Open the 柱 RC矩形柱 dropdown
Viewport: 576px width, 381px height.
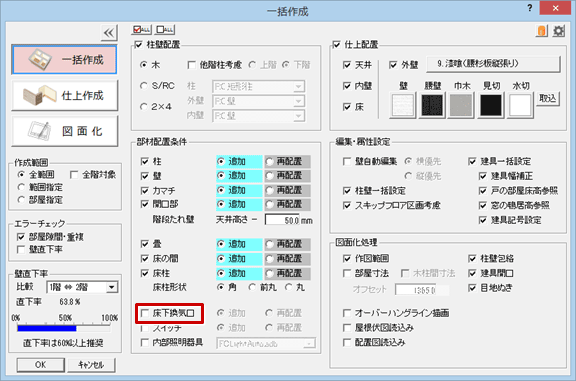tap(259, 87)
